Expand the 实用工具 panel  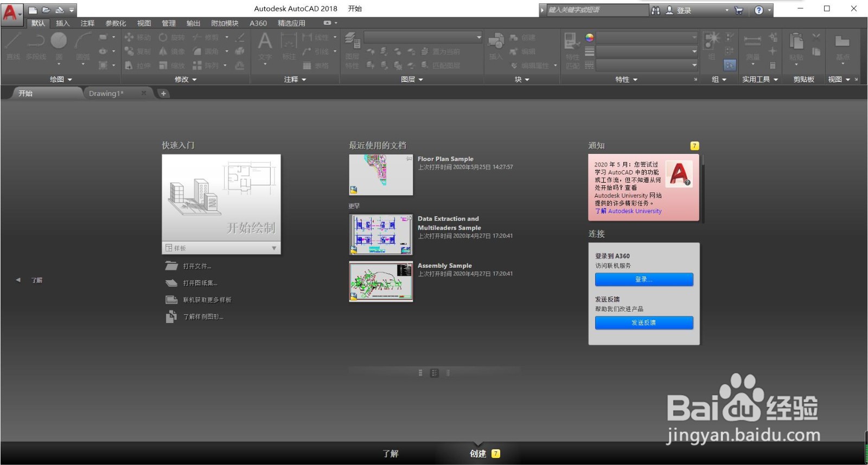[760, 79]
